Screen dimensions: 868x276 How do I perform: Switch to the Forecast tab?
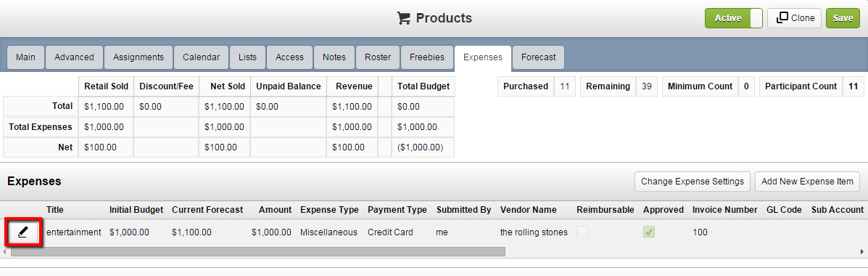point(539,57)
